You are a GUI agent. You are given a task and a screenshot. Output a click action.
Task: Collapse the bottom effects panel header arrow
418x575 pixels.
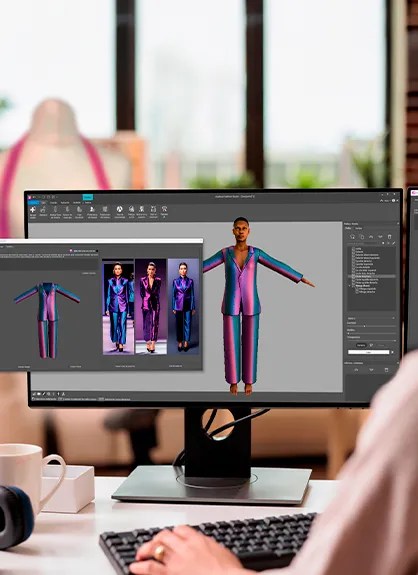[x=398, y=363]
